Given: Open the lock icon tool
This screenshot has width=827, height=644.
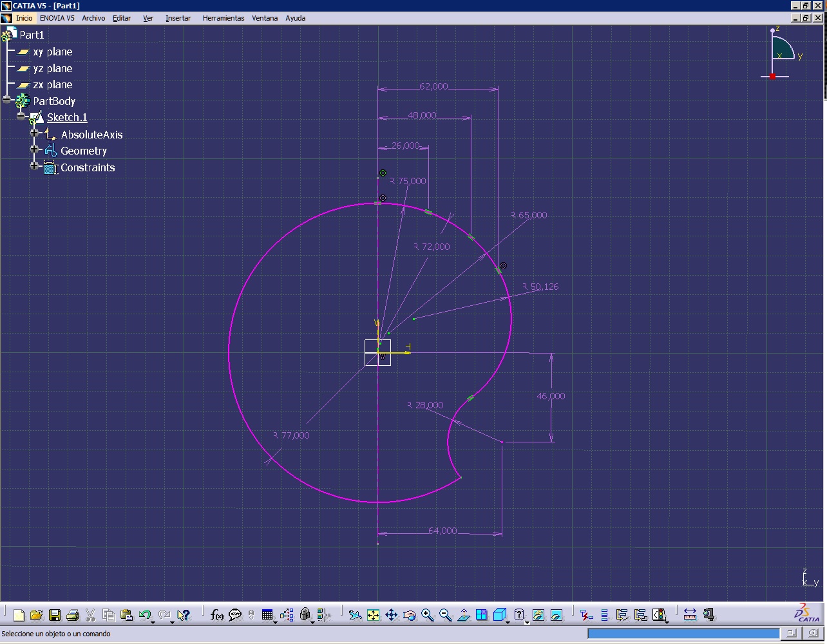Looking at the screenshot, I should pyautogui.click(x=305, y=615).
